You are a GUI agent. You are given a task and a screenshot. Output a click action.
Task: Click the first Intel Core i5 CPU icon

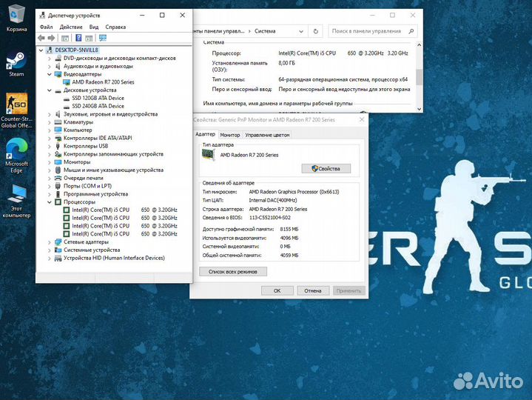click(67, 210)
